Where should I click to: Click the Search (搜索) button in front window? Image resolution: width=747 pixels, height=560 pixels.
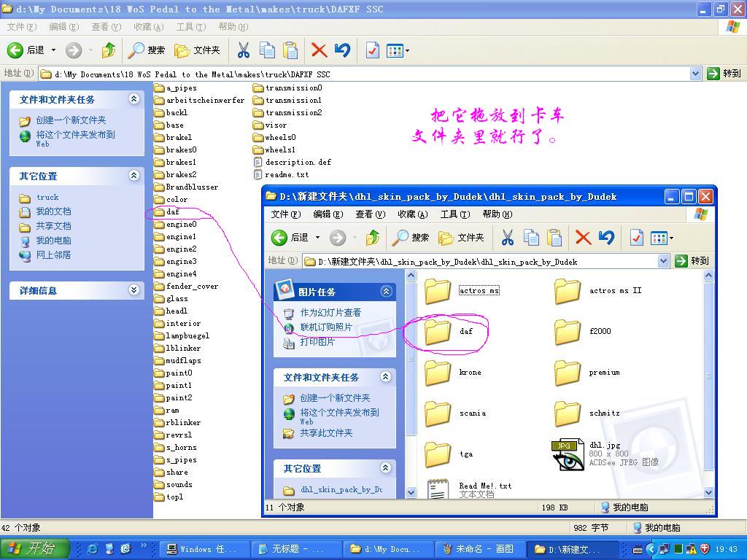click(411, 237)
